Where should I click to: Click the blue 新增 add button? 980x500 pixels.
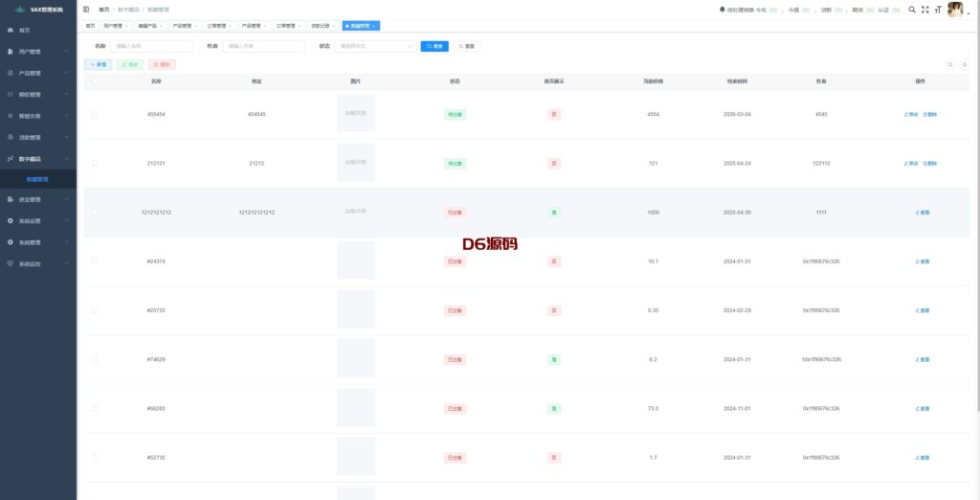[99, 64]
